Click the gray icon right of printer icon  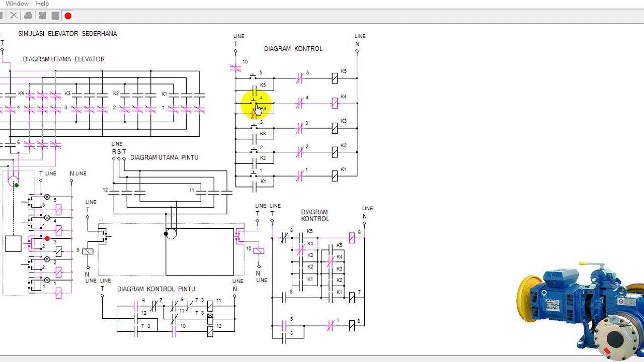pos(42,16)
